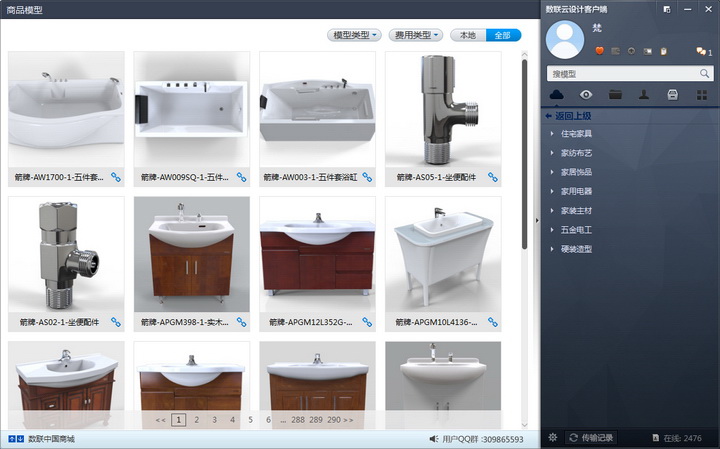Open 数联中国商城 link
Image resolution: width=720 pixels, height=449 pixels.
(51, 439)
